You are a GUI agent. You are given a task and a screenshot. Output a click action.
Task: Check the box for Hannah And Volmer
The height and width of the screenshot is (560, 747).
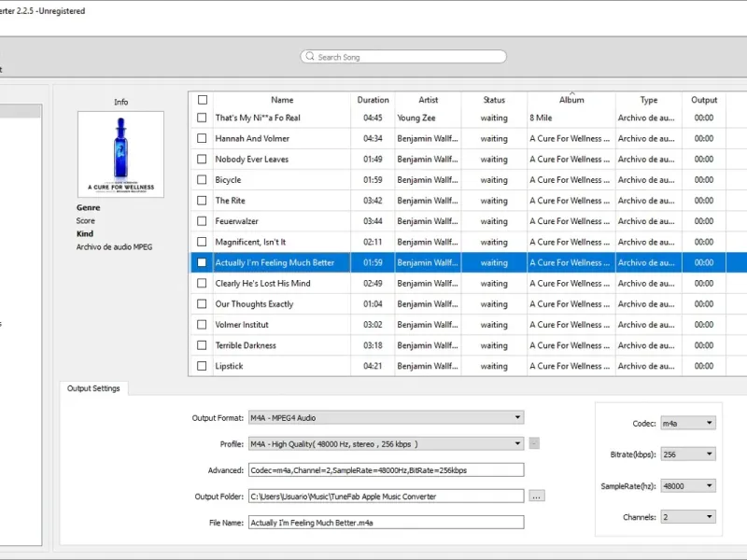202,138
